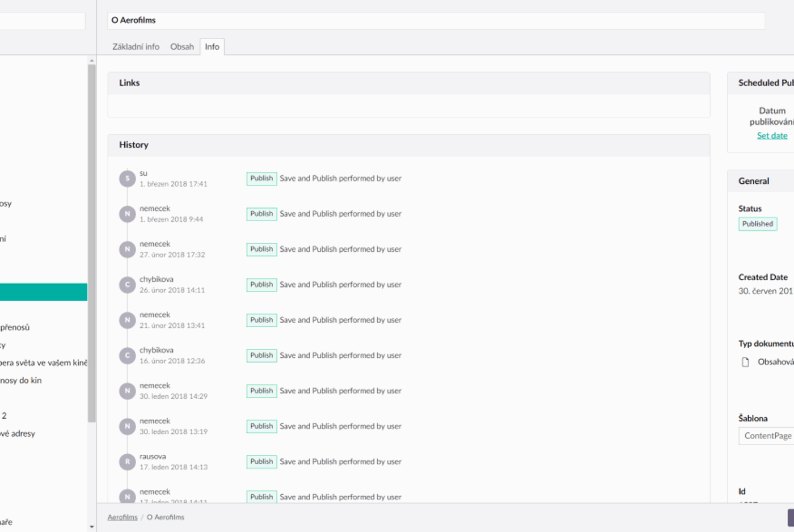Image resolution: width=794 pixels, height=532 pixels.
Task: Click the Publish badge on rausova's entry
Action: pyautogui.click(x=261, y=462)
